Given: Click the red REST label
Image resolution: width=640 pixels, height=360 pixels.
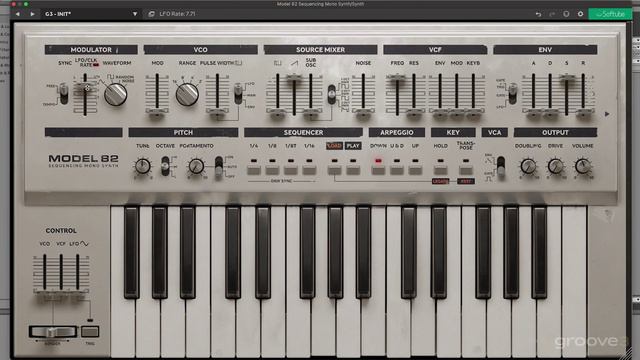Looking at the screenshot, I should pyautogui.click(x=466, y=181).
